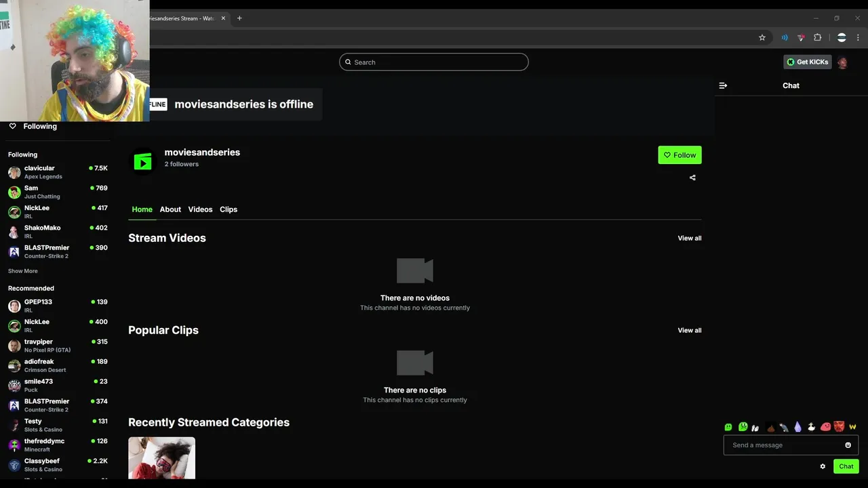868x488 pixels.
Task: Click the moviesandseries channel name
Action: click(x=202, y=152)
